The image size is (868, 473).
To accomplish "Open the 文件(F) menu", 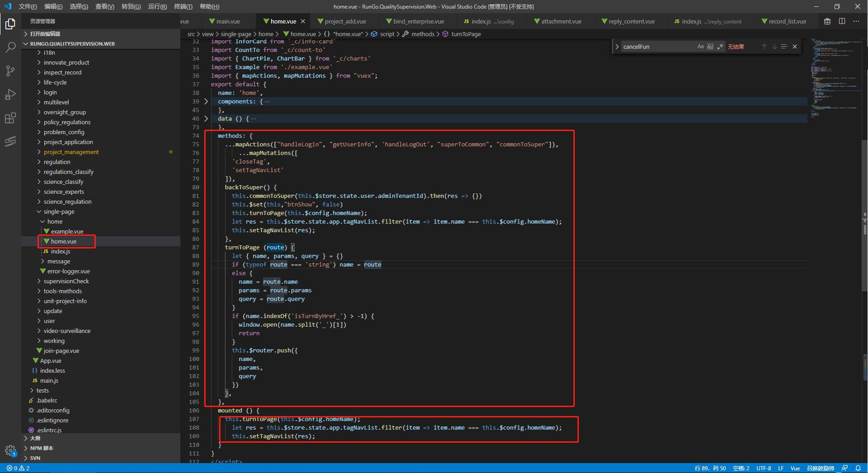I will (x=28, y=6).
